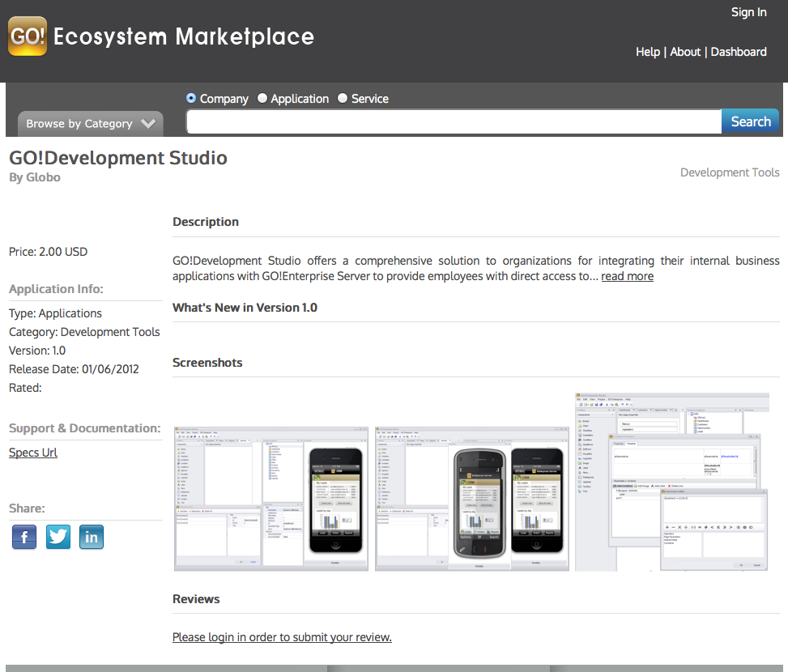Click the Description heading
The width and height of the screenshot is (788, 672).
point(206,222)
